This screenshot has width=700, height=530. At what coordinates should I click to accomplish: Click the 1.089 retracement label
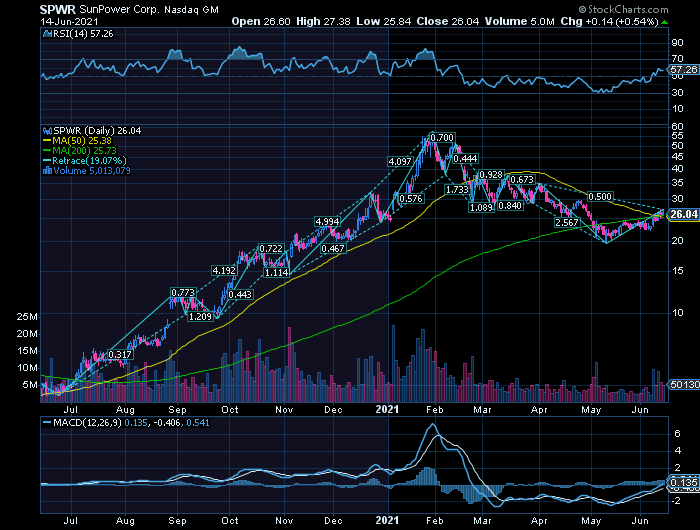coord(481,207)
